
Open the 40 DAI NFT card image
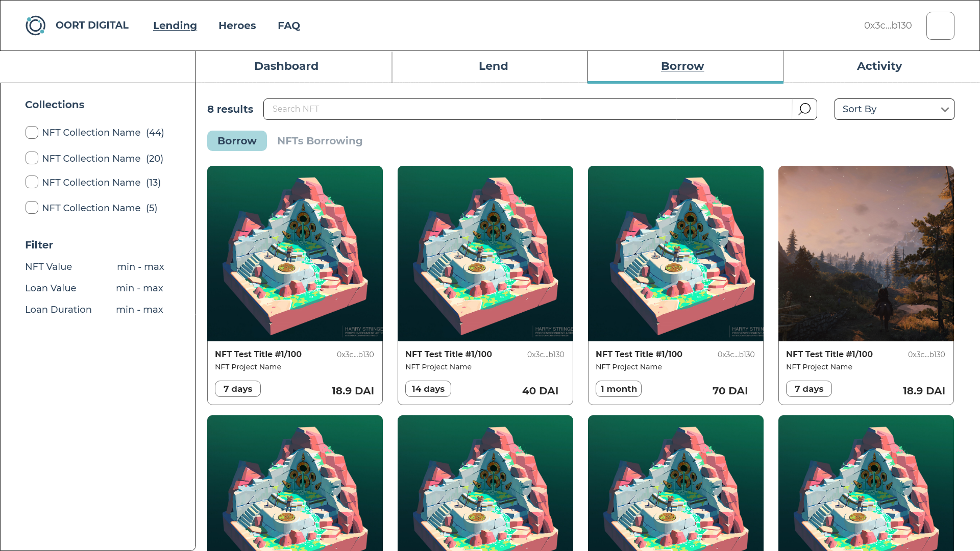(x=485, y=254)
